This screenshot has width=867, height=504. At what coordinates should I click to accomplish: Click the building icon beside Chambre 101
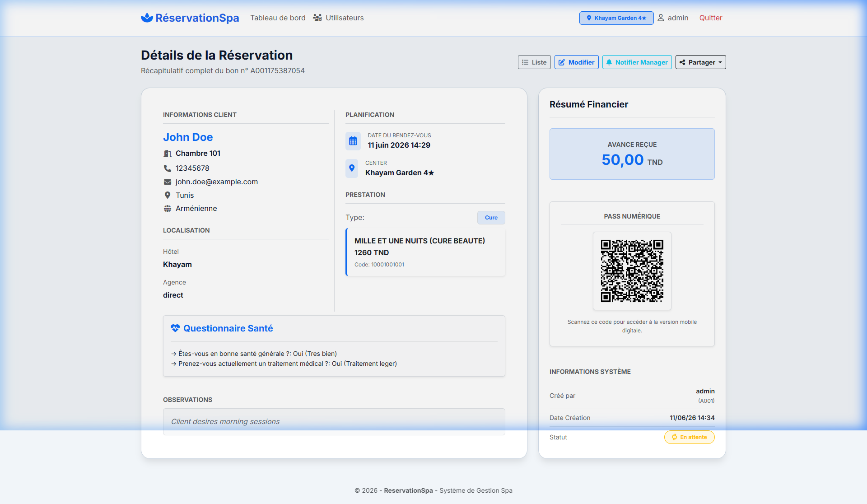click(x=167, y=154)
